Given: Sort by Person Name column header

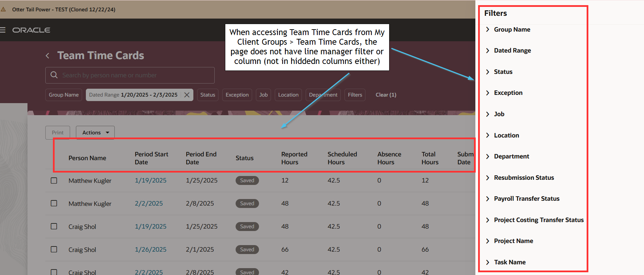Looking at the screenshot, I should 87,158.
